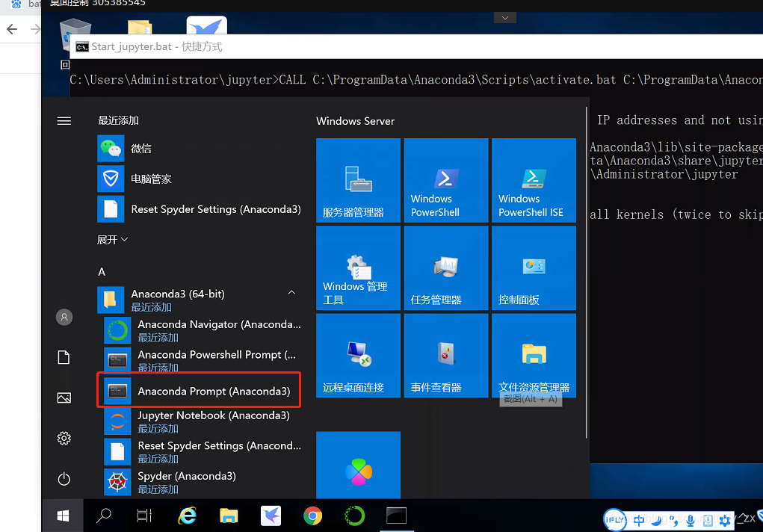Image resolution: width=763 pixels, height=532 pixels.
Task: Click the remote control toolbar dropdown chevron
Action: [505, 18]
